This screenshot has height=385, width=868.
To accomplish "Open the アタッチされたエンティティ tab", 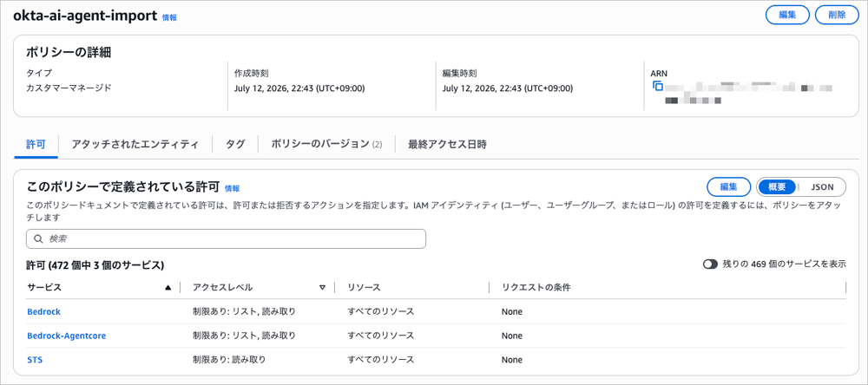I will 135,144.
